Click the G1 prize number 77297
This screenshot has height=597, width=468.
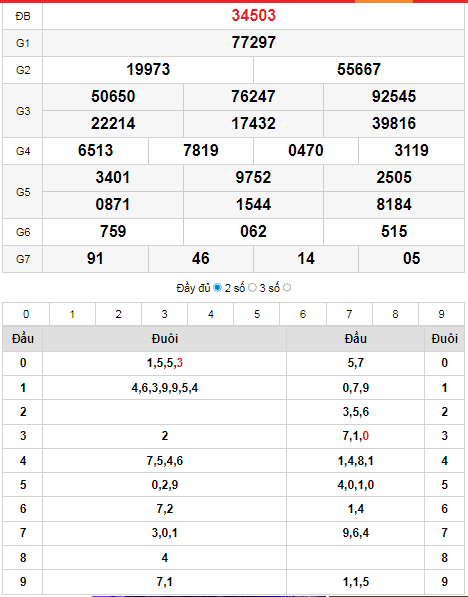tap(254, 43)
